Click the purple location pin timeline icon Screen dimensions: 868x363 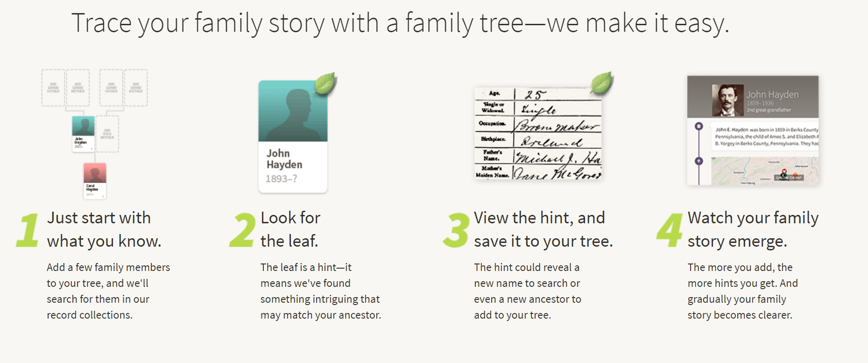699,161
